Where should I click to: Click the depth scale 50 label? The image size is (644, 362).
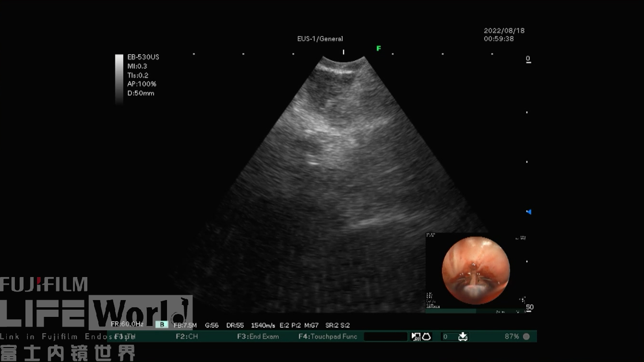tap(530, 307)
